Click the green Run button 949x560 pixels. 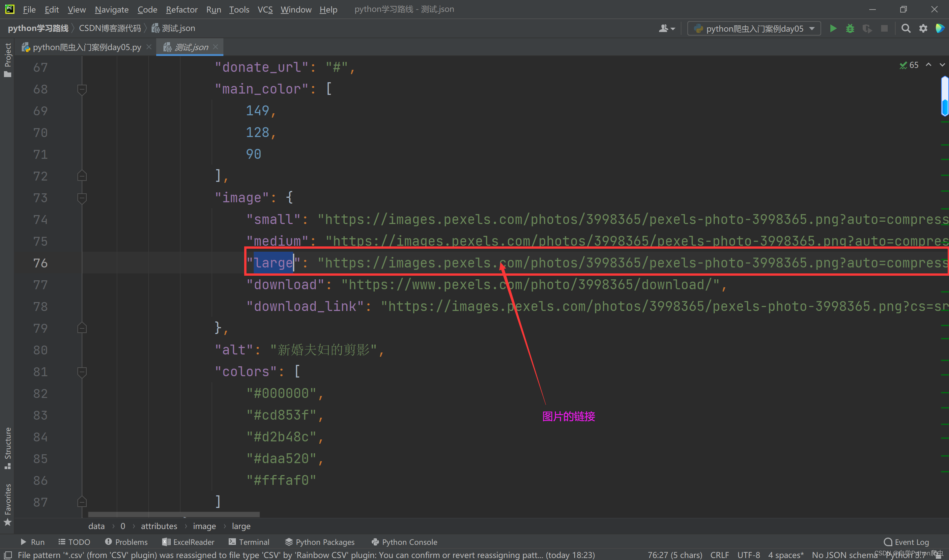(x=833, y=28)
